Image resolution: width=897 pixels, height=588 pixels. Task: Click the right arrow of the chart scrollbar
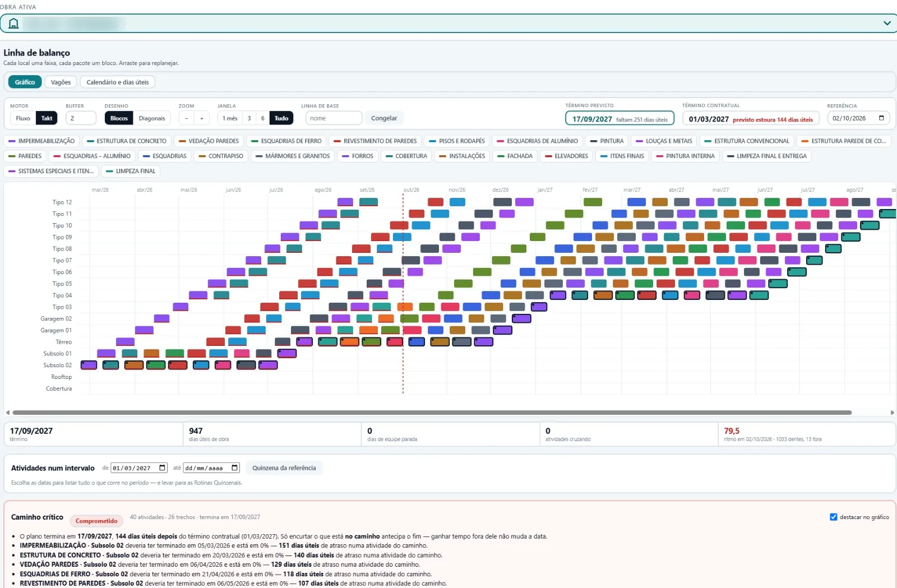(x=892, y=413)
